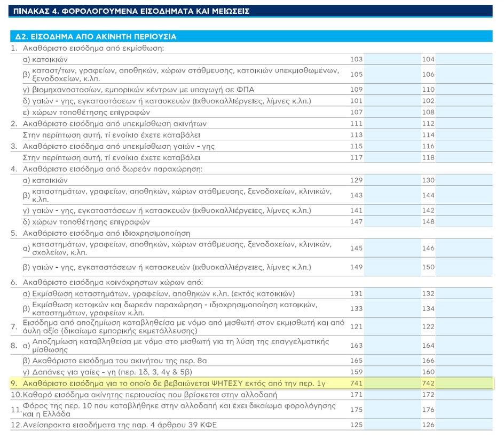Click the field for code 101

pos(392,101)
